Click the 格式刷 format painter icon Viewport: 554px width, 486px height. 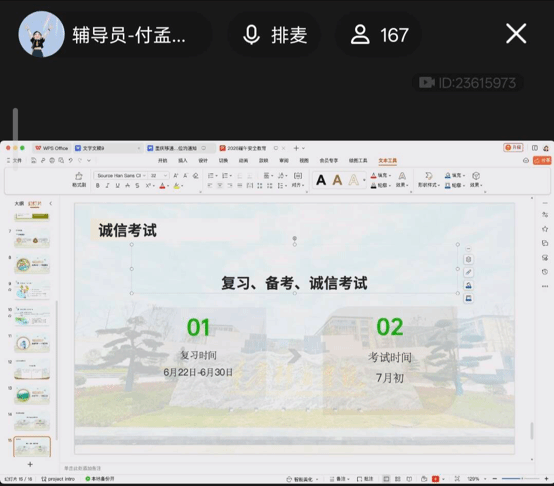79,179
